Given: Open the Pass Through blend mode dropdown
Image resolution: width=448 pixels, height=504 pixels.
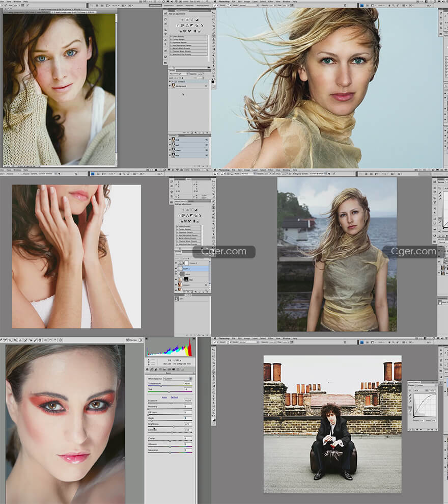Looking at the screenshot, I should tap(179, 74).
